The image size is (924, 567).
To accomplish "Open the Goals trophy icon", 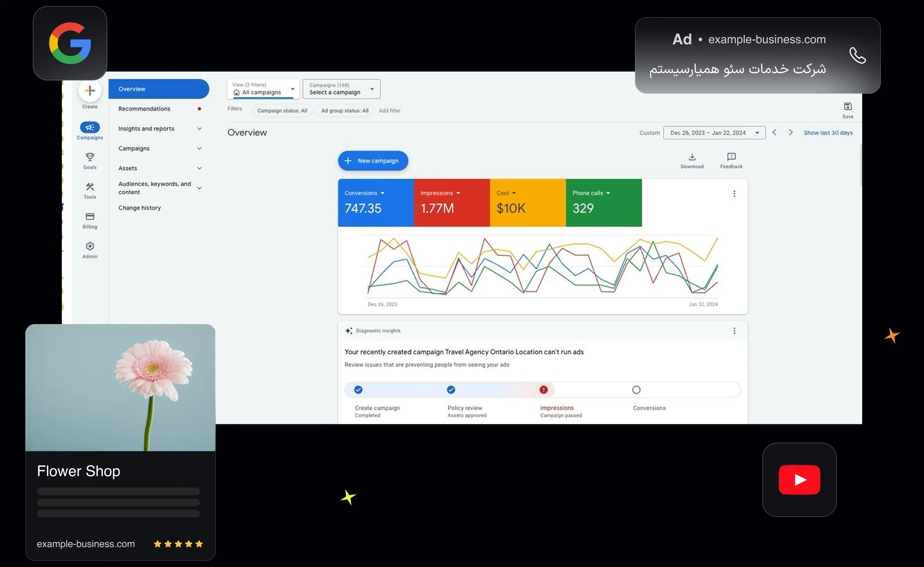I will tap(90, 157).
